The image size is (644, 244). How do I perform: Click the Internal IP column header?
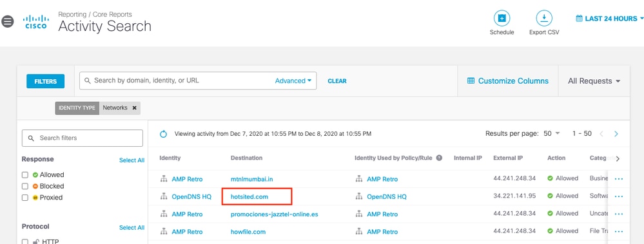[x=468, y=158]
